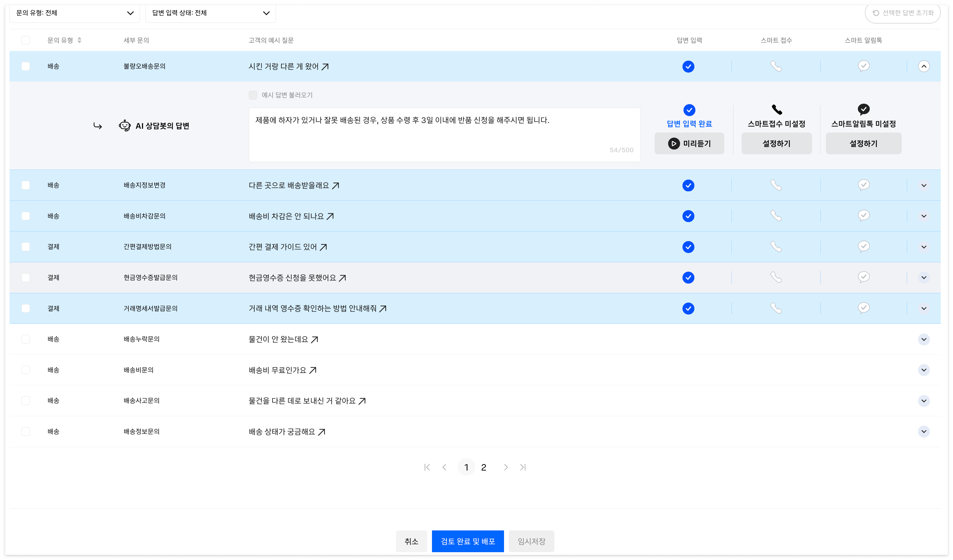Jump to the last page arrow
The image size is (953, 560).
pos(523,467)
